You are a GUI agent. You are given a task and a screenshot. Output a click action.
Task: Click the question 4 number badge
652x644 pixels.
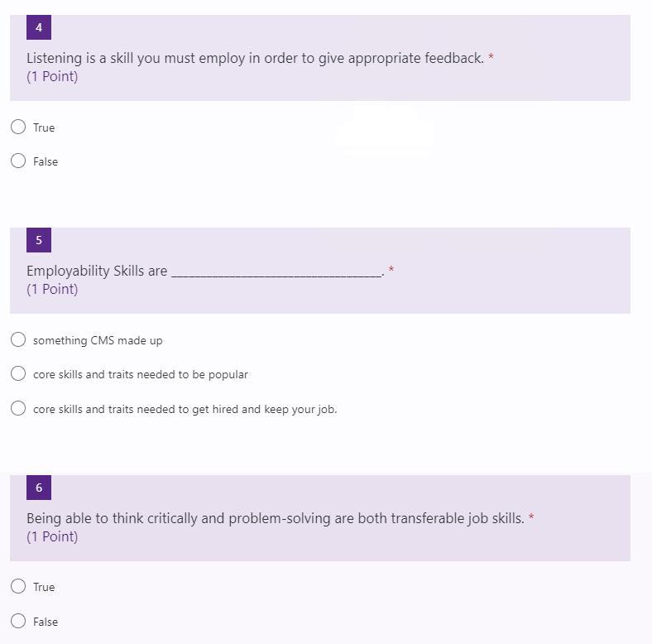[x=38, y=27]
